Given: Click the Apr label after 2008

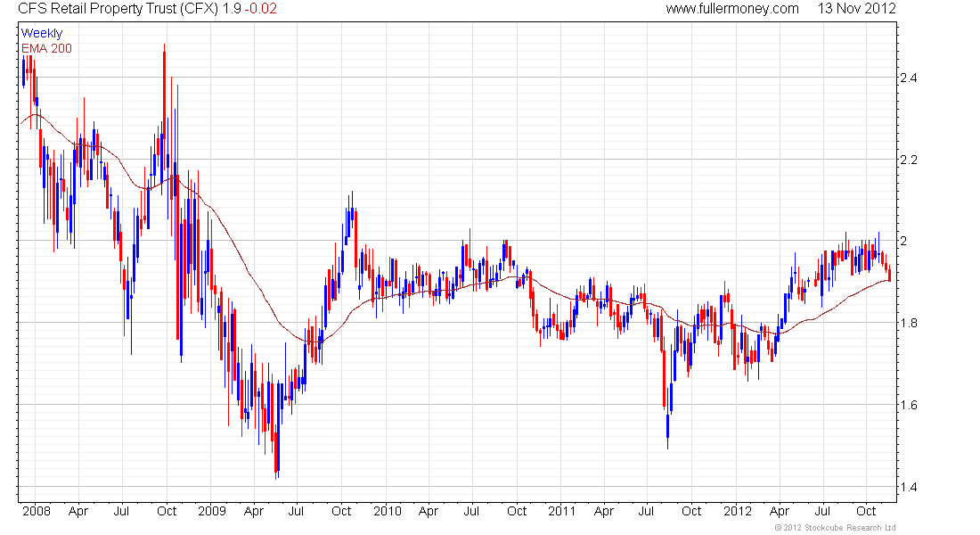Looking at the screenshot, I should click(78, 511).
